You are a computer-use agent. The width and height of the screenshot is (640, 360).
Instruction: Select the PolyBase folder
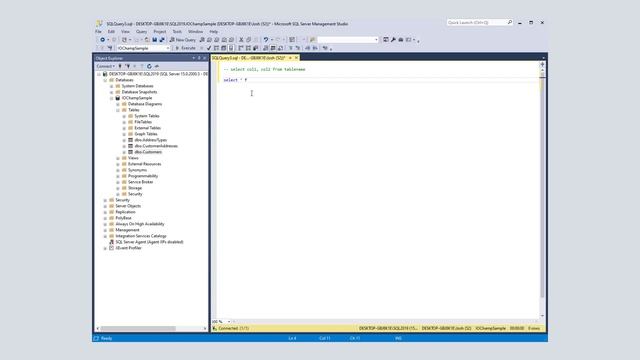click(123, 218)
